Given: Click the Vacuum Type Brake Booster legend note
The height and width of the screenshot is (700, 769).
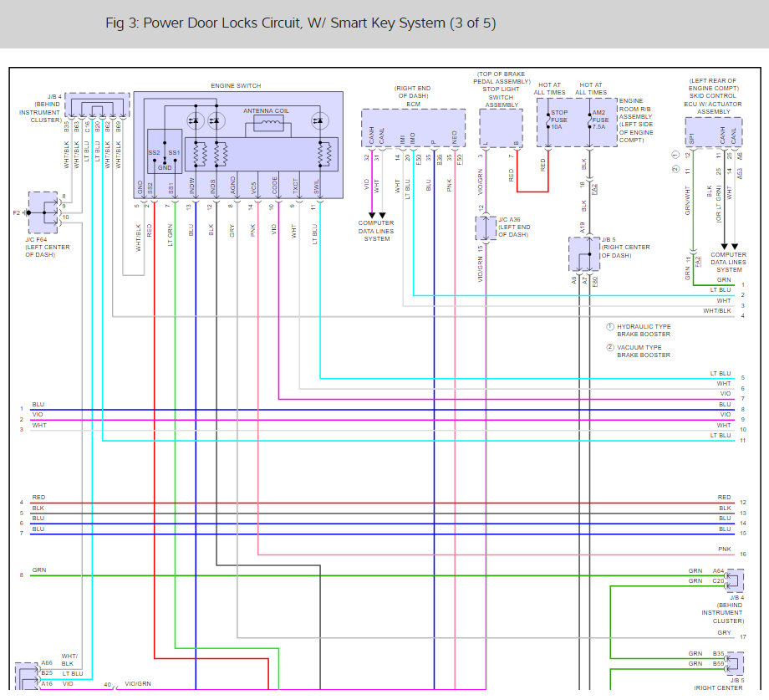Looking at the screenshot, I should [643, 350].
